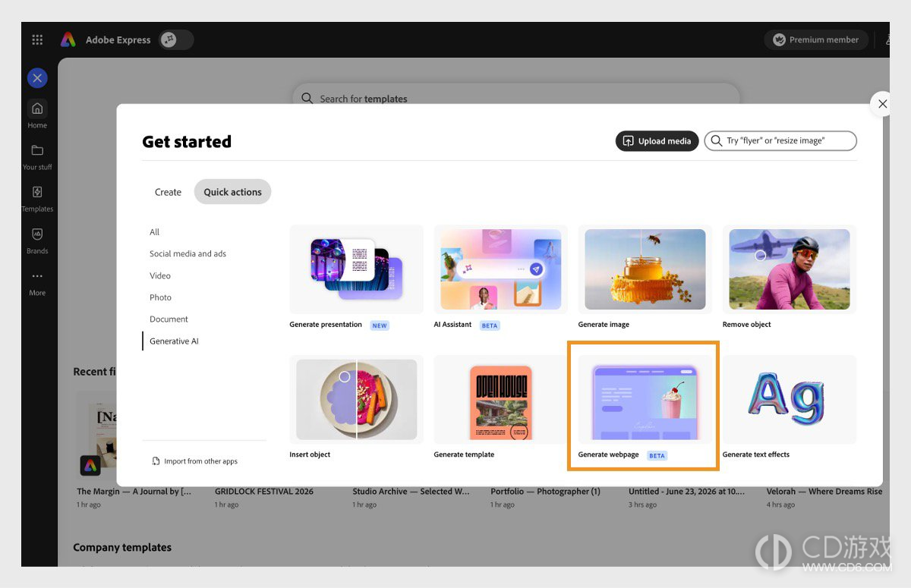Click the Adobe Express title text
The width and height of the screenshot is (911, 588).
pos(118,40)
